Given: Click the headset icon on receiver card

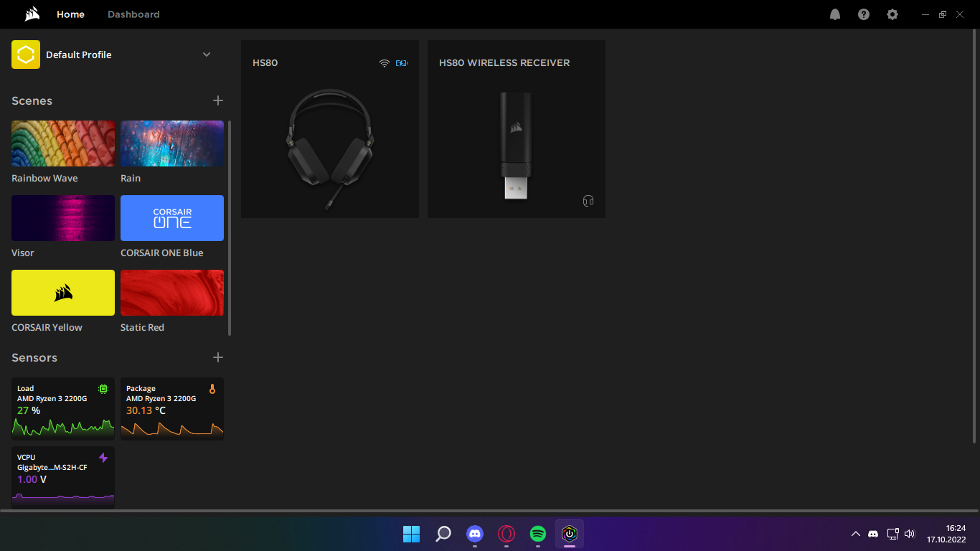Looking at the screenshot, I should click(x=588, y=201).
